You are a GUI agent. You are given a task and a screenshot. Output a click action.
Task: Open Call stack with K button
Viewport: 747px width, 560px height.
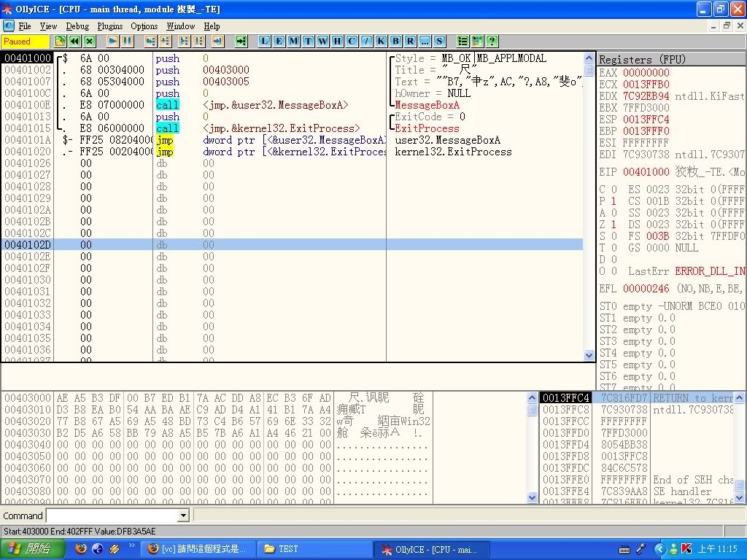381,42
